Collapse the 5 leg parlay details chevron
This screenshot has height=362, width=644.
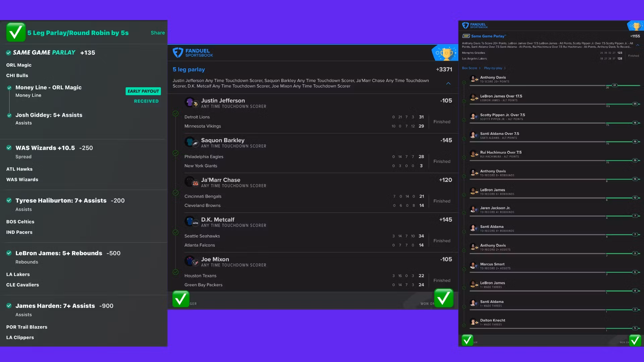(x=448, y=83)
